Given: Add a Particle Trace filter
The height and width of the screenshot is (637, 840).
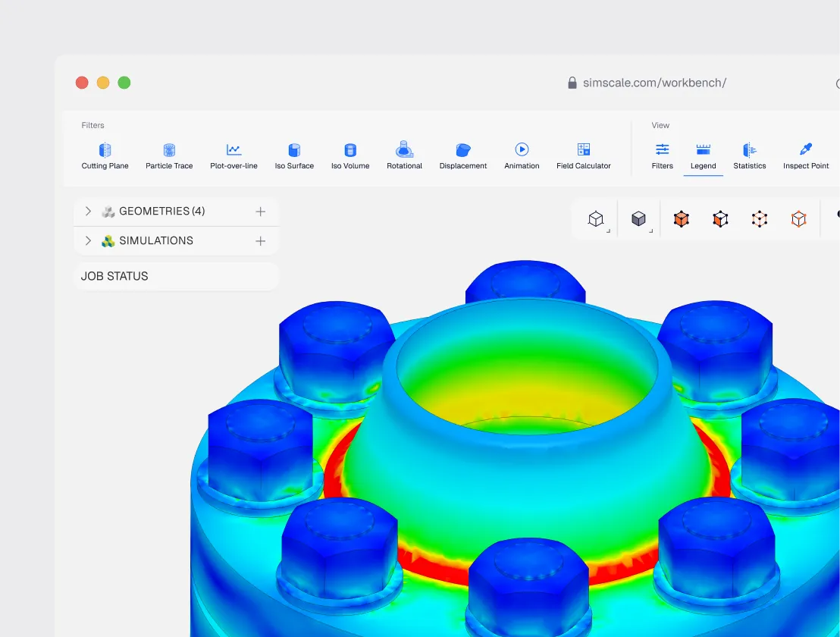Looking at the screenshot, I should pyautogui.click(x=169, y=156).
